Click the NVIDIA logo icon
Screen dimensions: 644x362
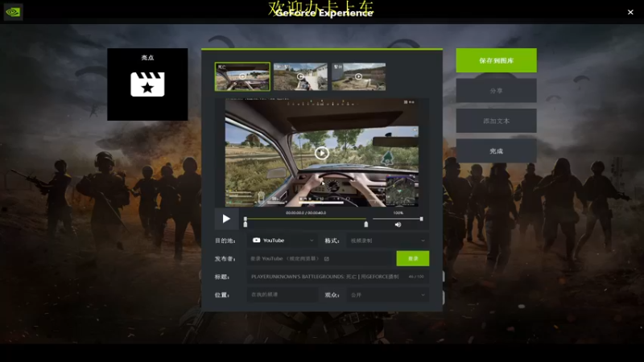pos(13,12)
